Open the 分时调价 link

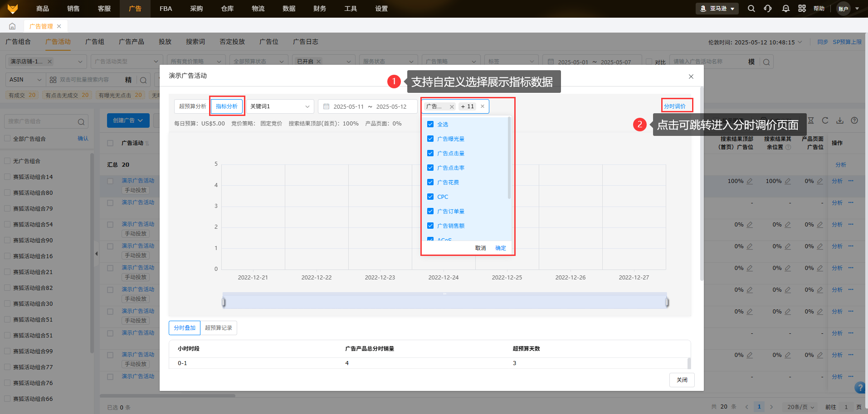675,106
